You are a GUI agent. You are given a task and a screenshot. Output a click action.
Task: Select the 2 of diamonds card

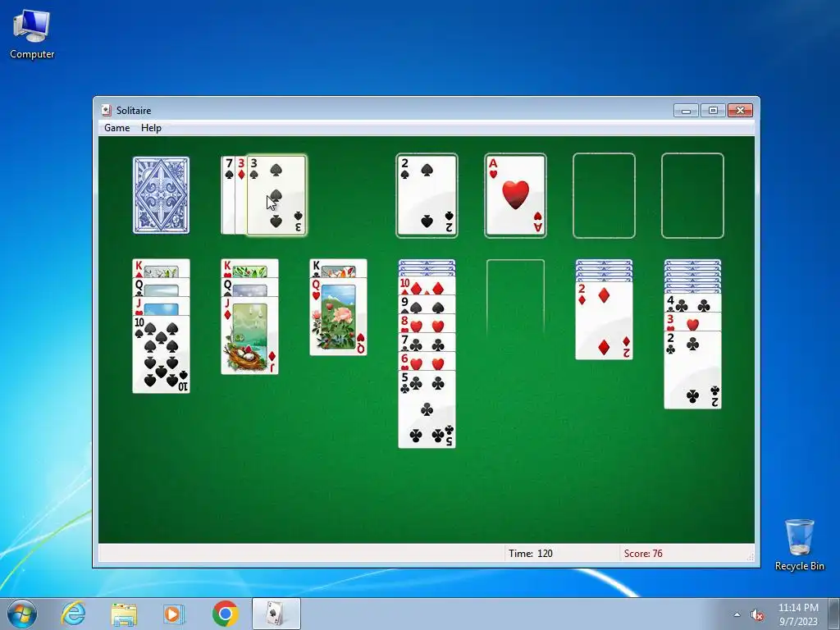click(x=604, y=321)
